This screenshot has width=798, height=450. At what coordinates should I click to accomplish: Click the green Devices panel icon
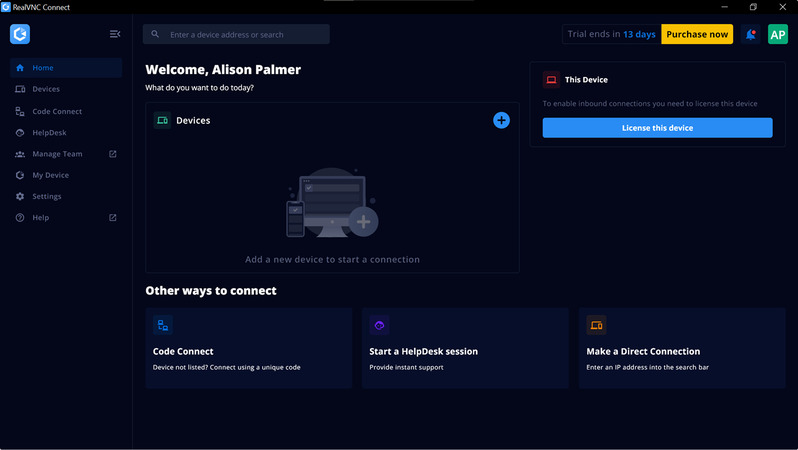pyautogui.click(x=162, y=120)
